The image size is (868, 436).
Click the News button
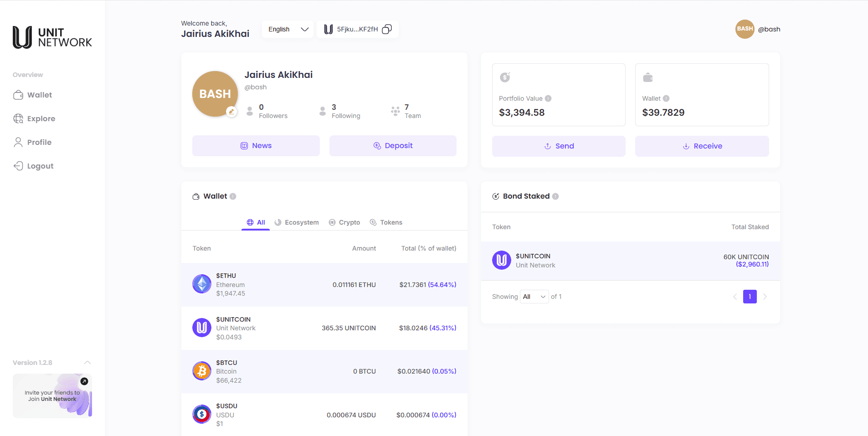pos(256,146)
